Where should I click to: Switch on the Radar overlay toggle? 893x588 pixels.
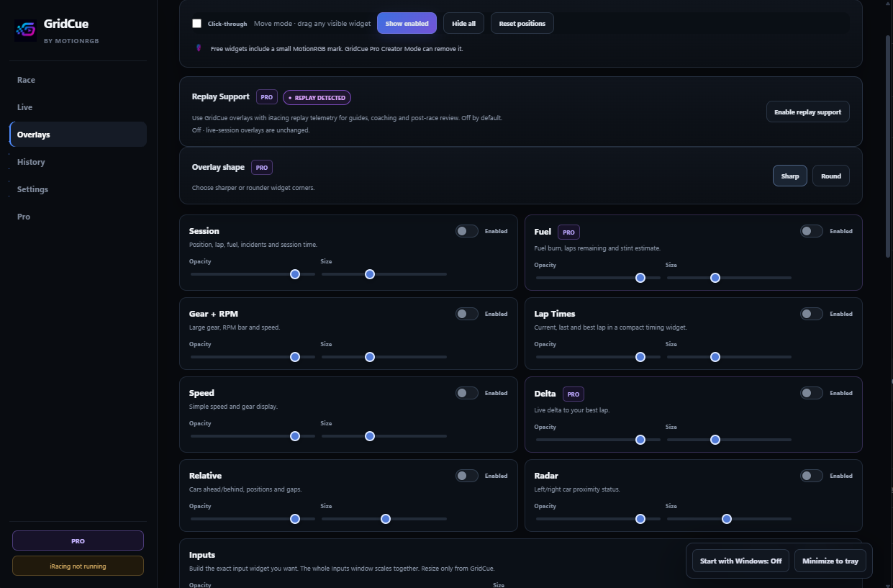[812, 476]
